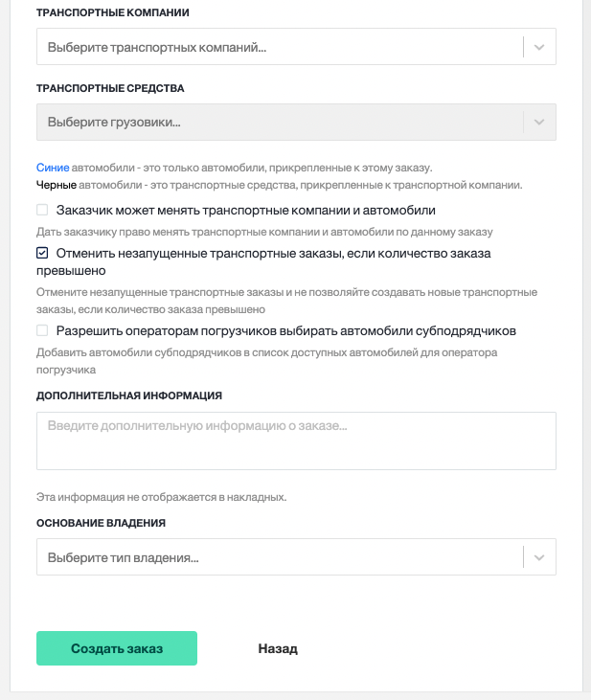Focus the 'Дополнительная информация' text area

(x=296, y=440)
